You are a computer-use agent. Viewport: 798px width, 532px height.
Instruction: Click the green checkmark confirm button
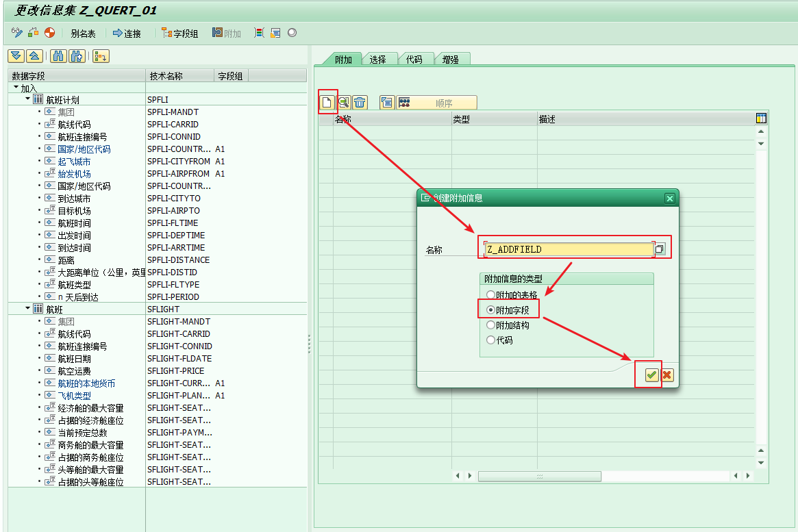(651, 375)
